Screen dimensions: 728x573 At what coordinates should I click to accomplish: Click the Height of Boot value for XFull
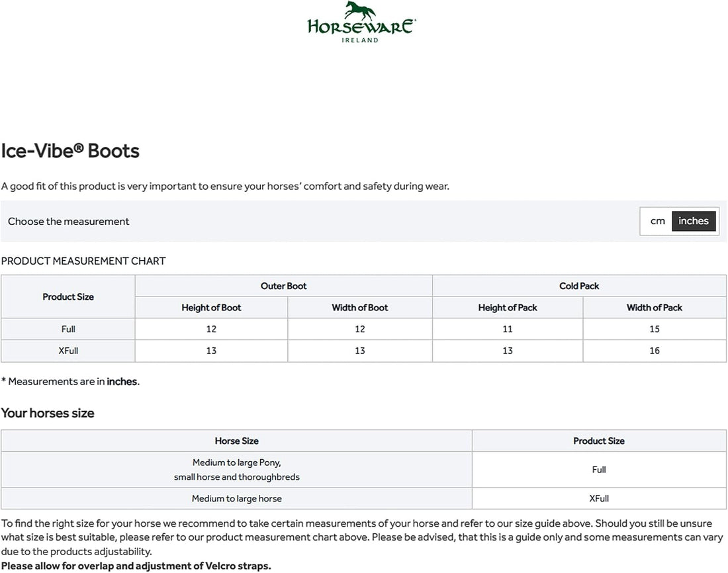[x=211, y=351]
